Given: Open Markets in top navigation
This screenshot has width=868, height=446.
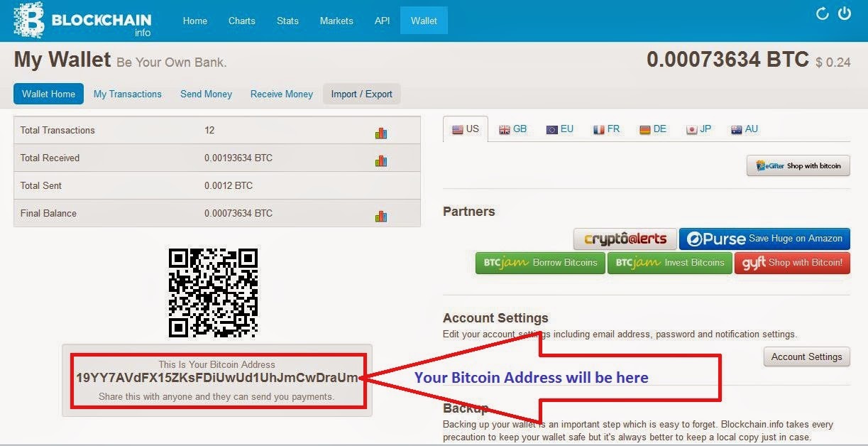Looking at the screenshot, I should 336,21.
